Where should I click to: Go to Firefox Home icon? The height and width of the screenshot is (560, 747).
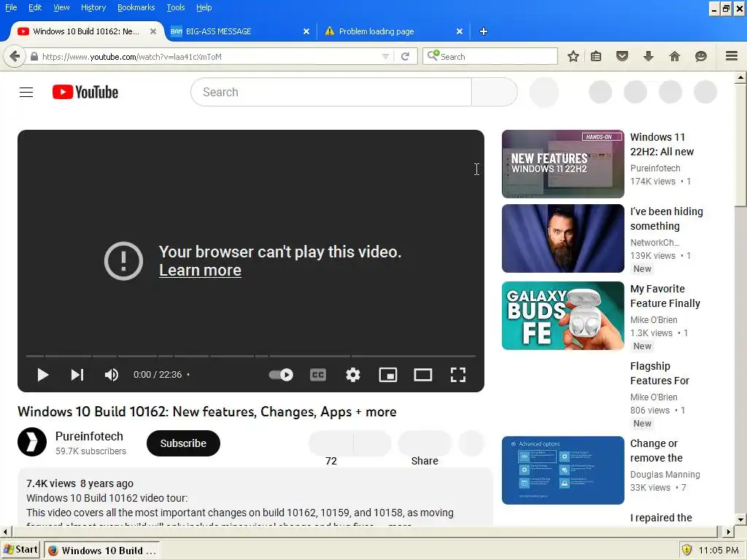(675, 57)
